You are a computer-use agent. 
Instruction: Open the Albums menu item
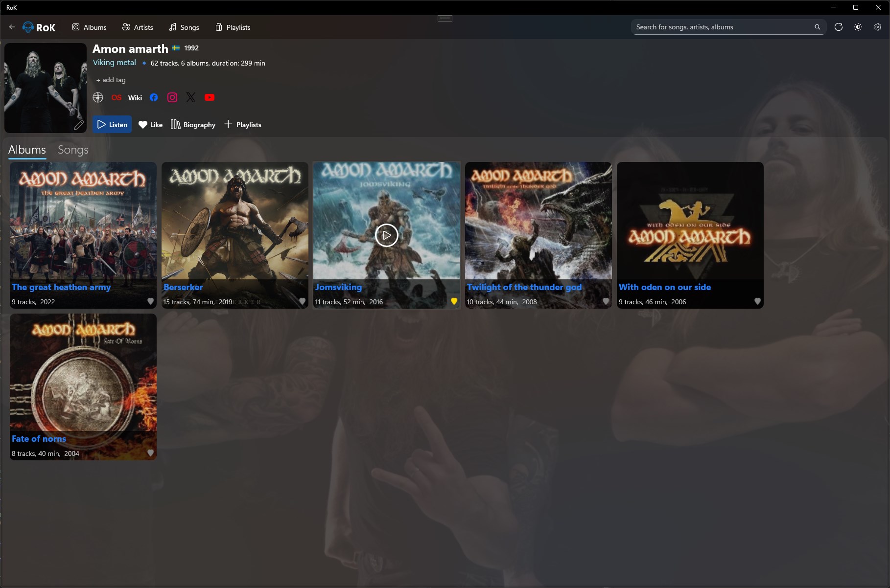[x=90, y=27]
